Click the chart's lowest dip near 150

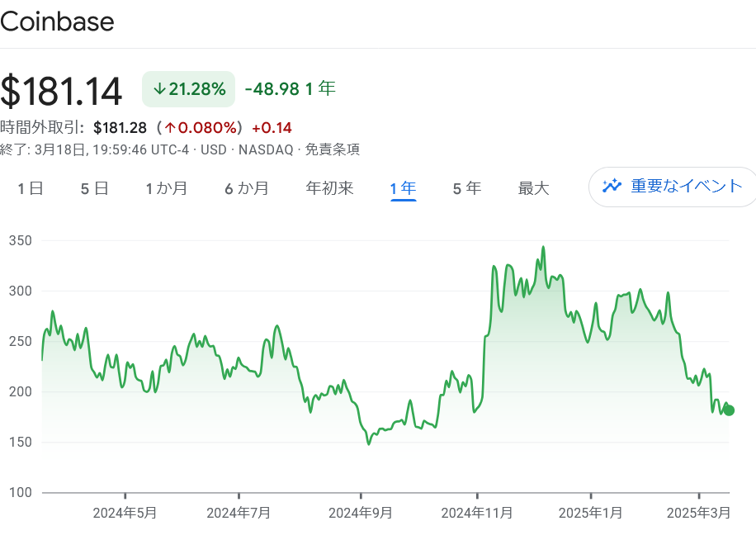369,443
